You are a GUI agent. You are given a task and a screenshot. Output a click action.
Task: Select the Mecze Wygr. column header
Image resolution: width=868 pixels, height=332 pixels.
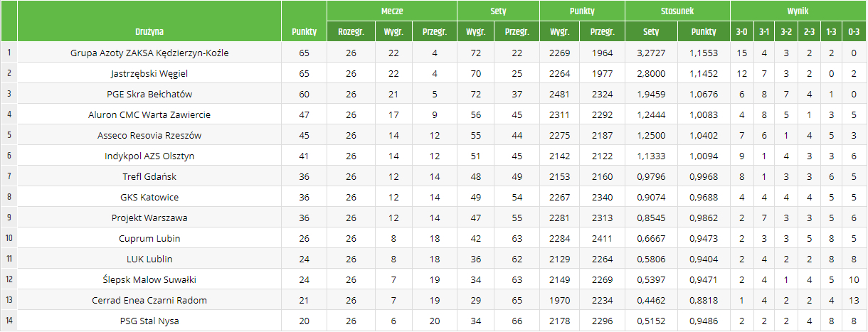pyautogui.click(x=393, y=32)
